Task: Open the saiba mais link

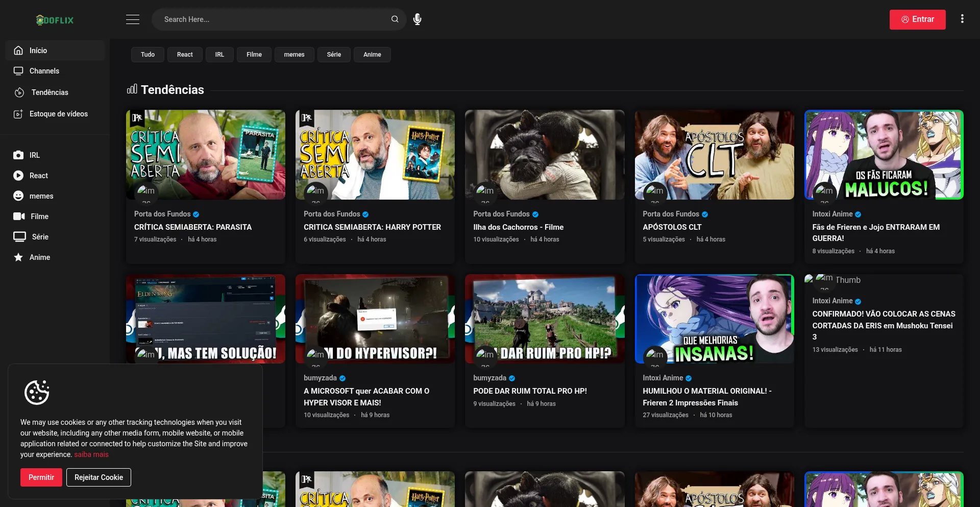Action: click(x=91, y=454)
